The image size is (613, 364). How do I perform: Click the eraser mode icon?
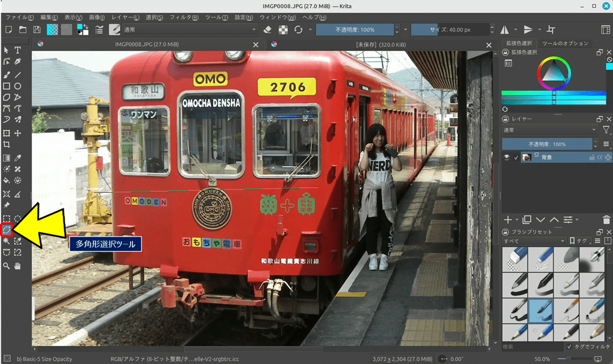(x=268, y=29)
